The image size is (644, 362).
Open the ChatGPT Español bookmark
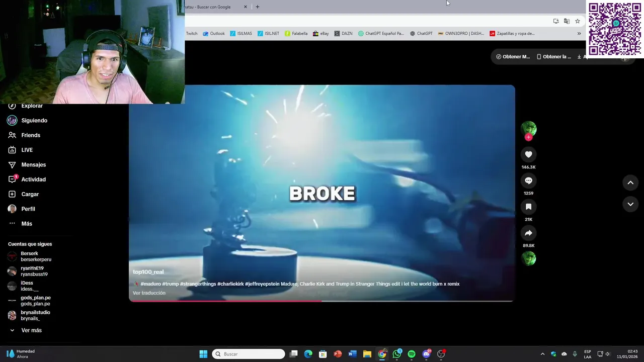pos(381,34)
